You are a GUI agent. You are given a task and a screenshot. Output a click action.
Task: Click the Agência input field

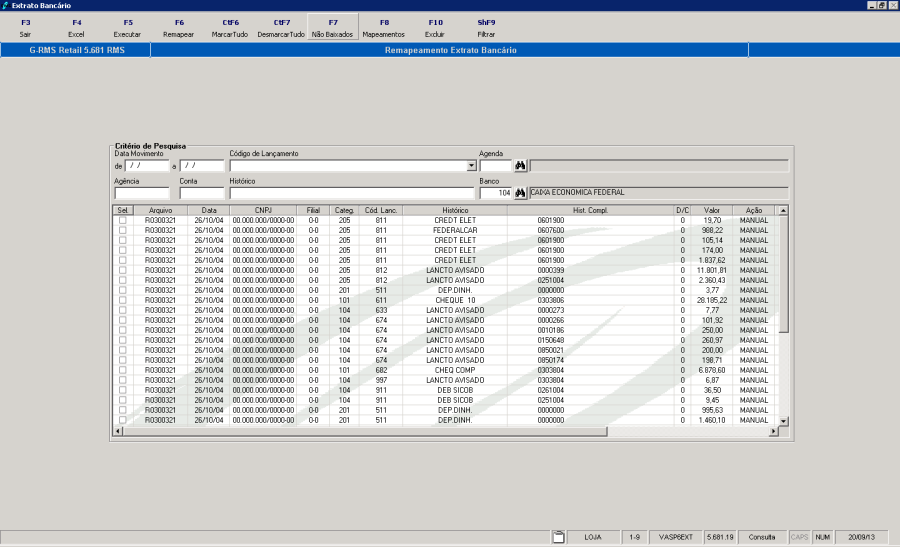142,193
